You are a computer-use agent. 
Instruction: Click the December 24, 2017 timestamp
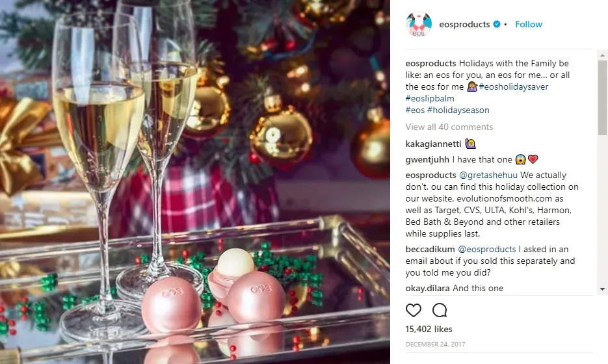pyautogui.click(x=435, y=344)
